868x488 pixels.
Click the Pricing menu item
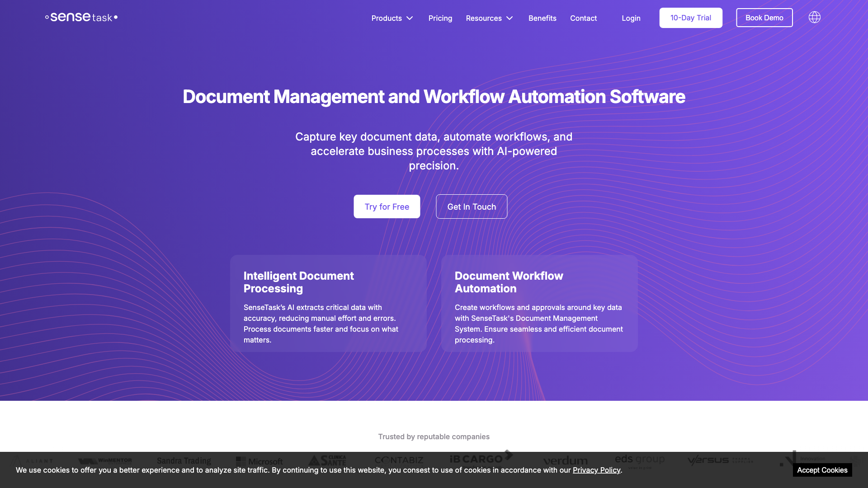point(440,18)
